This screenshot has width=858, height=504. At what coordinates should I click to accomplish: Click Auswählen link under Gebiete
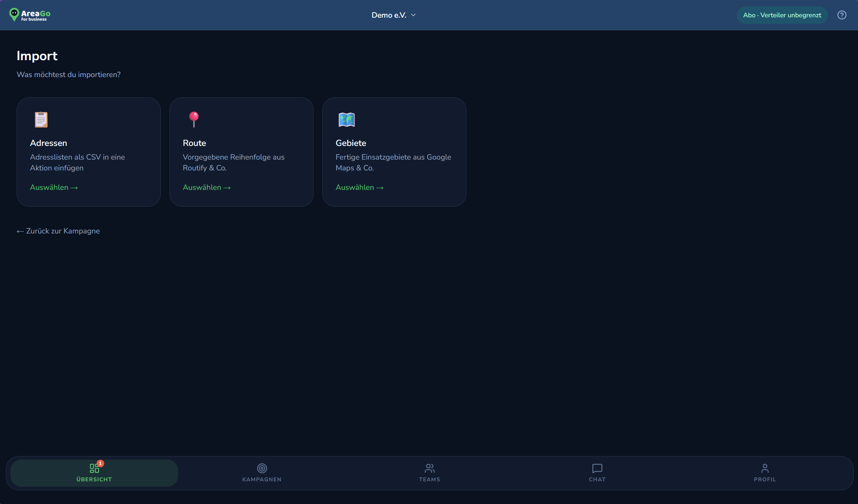click(x=359, y=187)
